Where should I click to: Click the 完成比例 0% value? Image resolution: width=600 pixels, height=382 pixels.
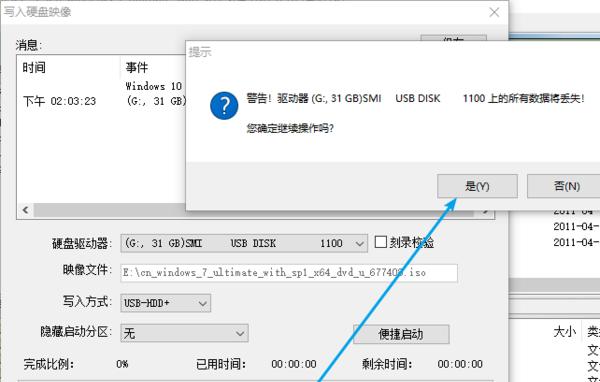tap(122, 364)
